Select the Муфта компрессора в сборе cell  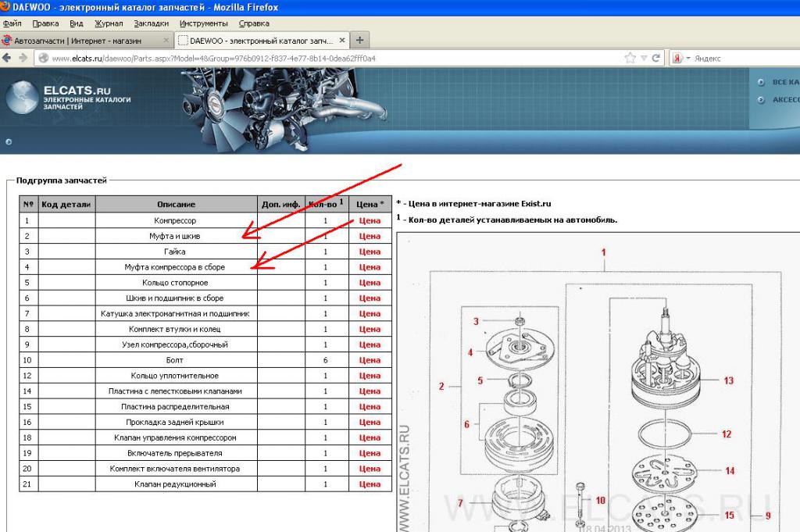point(176,267)
